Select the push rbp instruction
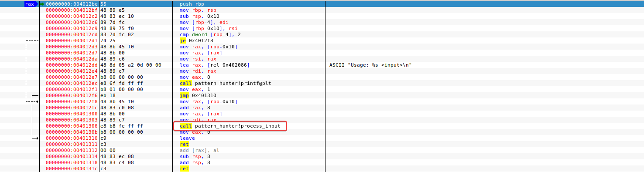This screenshot has width=644, height=172. (191, 4)
